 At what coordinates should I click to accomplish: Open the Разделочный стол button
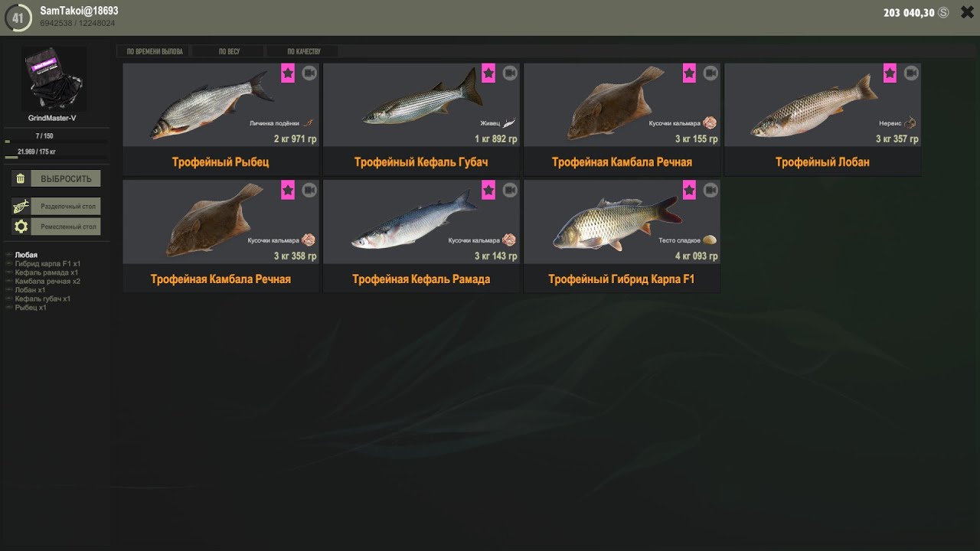[x=66, y=207]
